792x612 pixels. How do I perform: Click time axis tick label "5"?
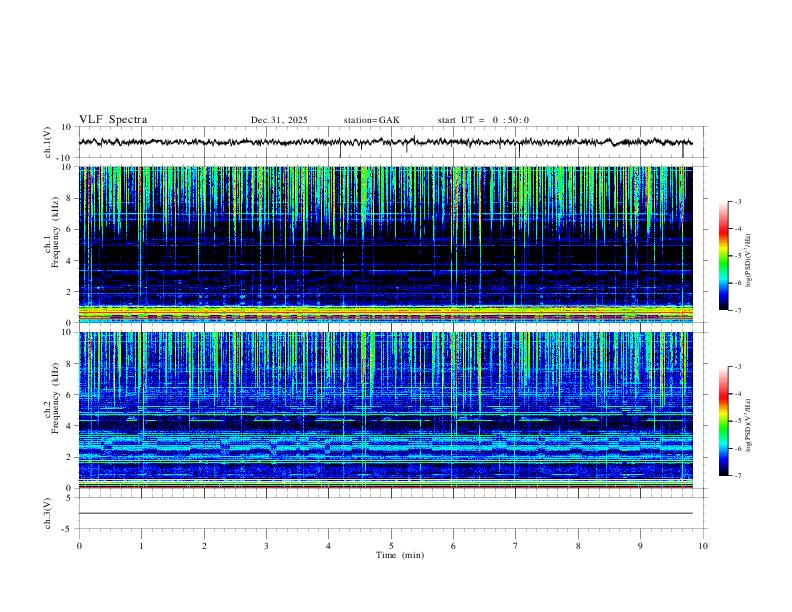[x=391, y=546]
